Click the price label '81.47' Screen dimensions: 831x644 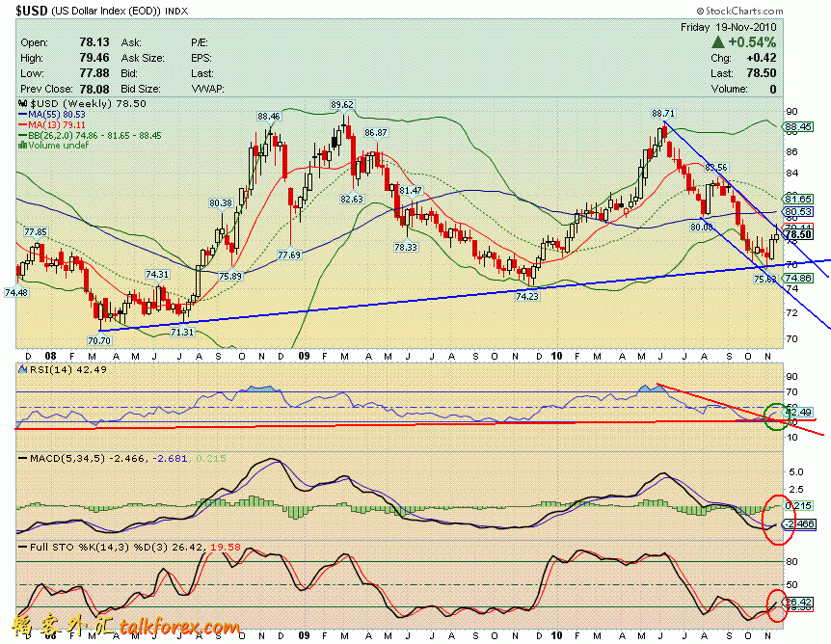[x=411, y=190]
